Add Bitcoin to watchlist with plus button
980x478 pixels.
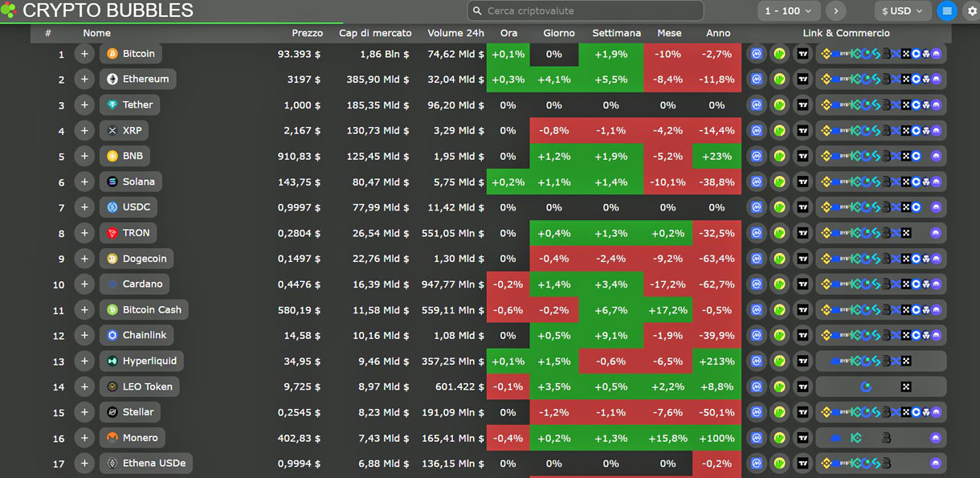[x=84, y=54]
